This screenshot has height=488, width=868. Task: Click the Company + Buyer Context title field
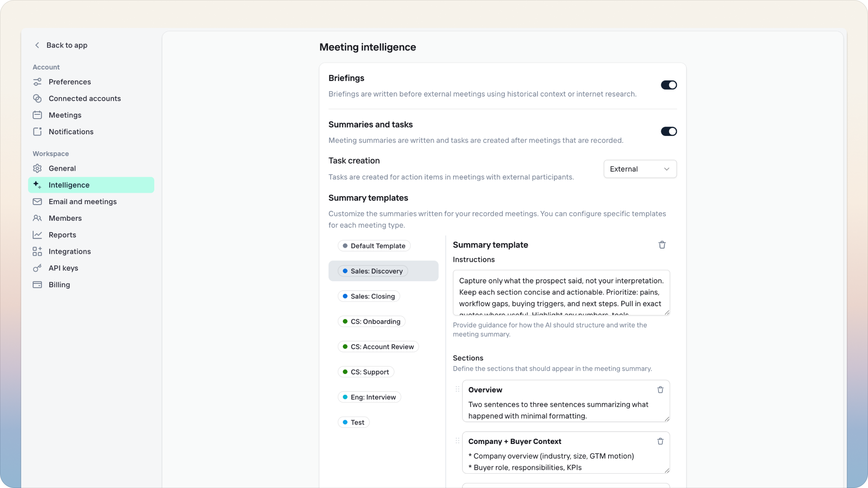click(x=515, y=441)
